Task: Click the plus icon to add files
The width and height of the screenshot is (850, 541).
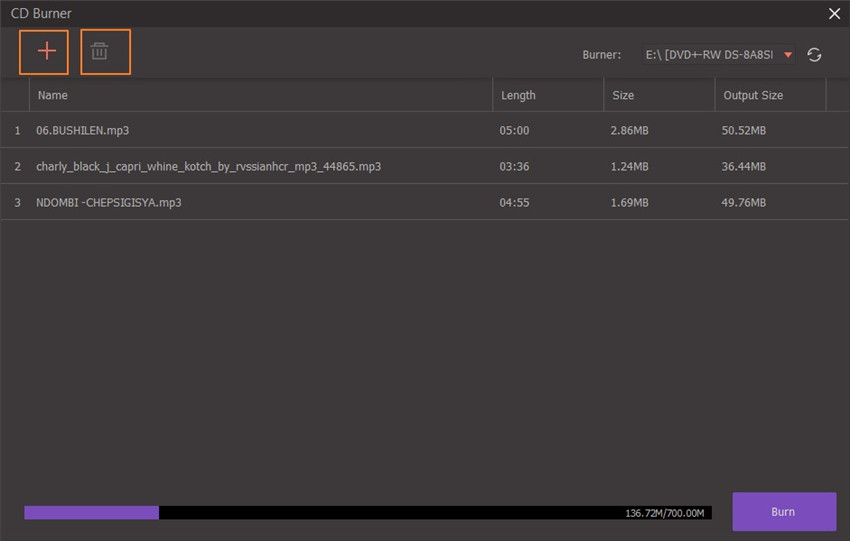Action: 45,52
